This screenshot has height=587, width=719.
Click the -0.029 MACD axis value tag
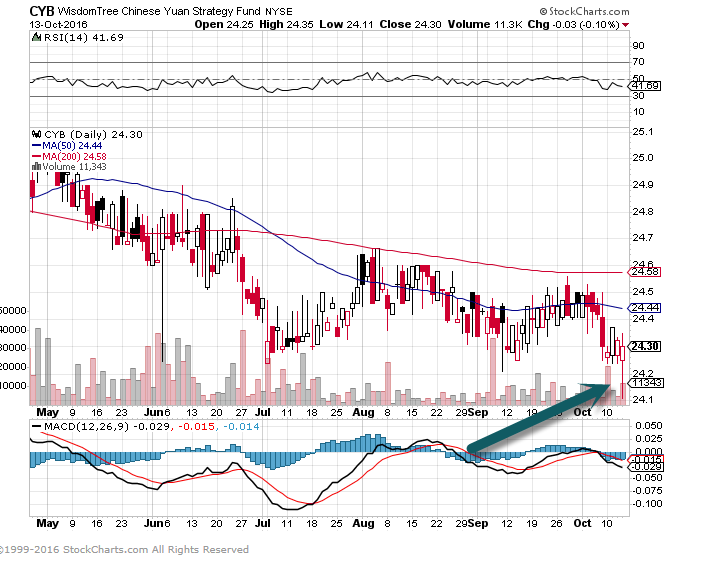(x=646, y=467)
